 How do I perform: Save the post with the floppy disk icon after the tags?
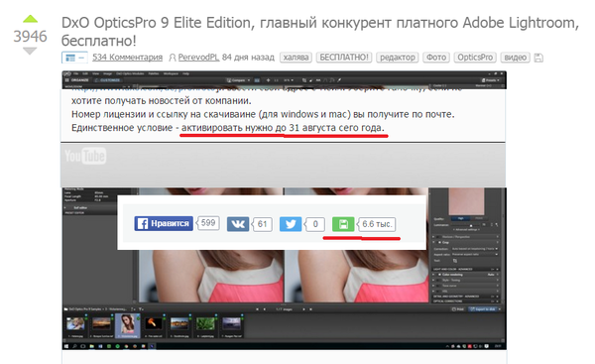pos(538,58)
